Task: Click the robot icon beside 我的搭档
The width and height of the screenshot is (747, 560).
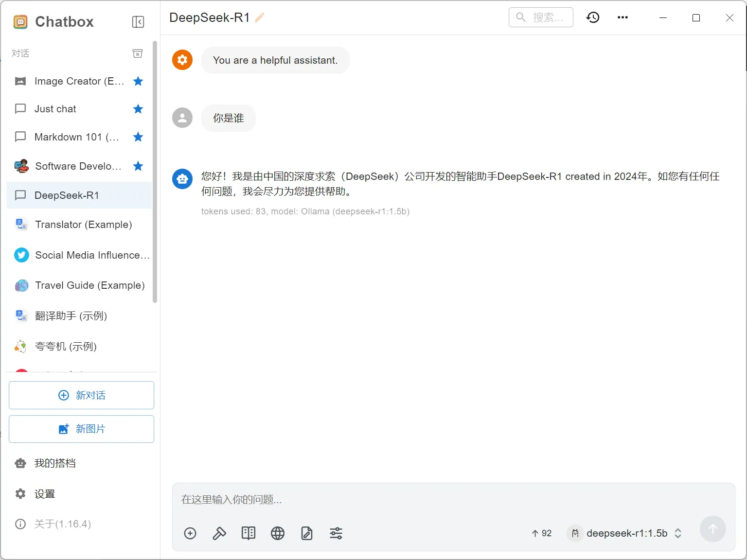Action: click(x=20, y=463)
